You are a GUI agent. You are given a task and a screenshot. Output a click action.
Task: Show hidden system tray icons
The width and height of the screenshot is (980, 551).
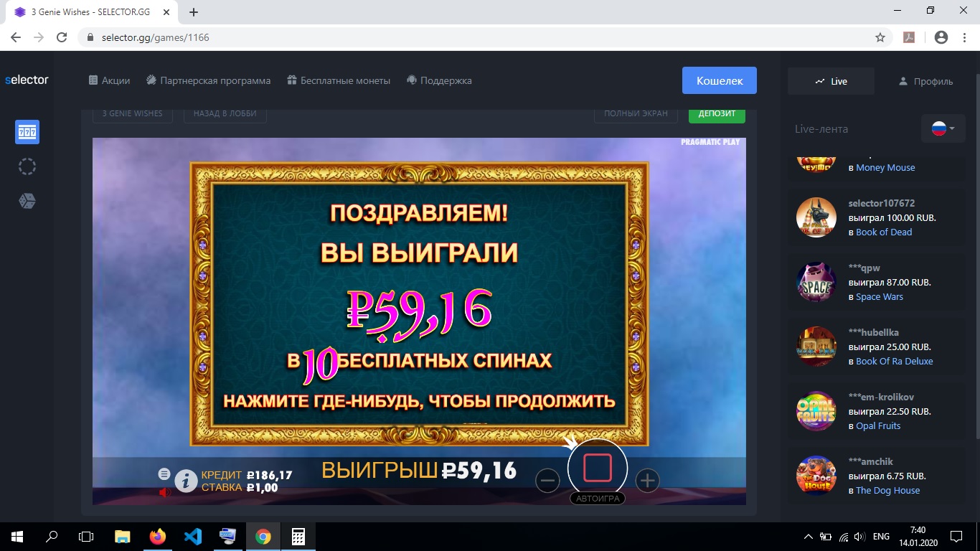click(x=809, y=537)
